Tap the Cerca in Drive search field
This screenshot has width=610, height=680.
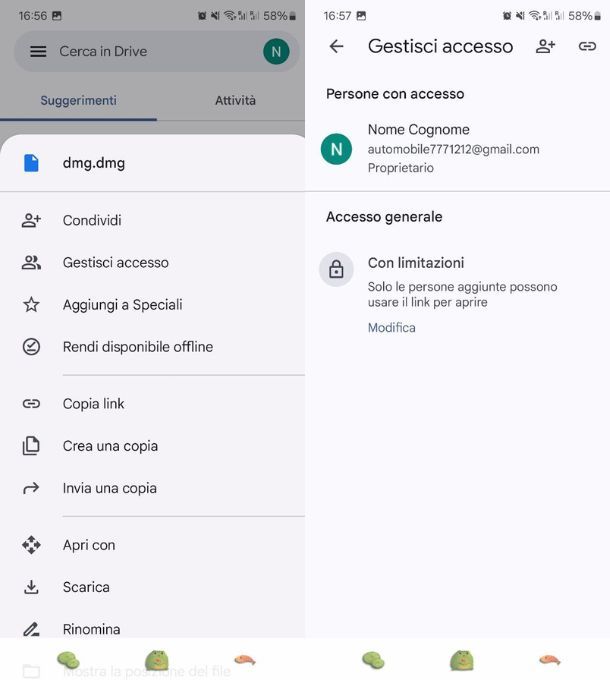157,52
